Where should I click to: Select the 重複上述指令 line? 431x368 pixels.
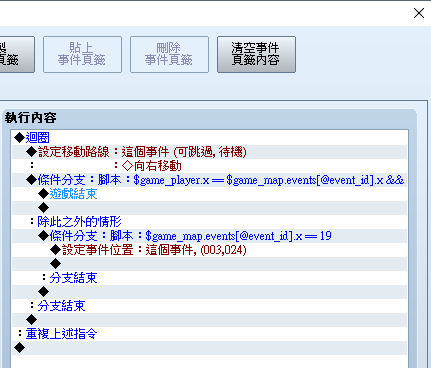[x=209, y=334]
